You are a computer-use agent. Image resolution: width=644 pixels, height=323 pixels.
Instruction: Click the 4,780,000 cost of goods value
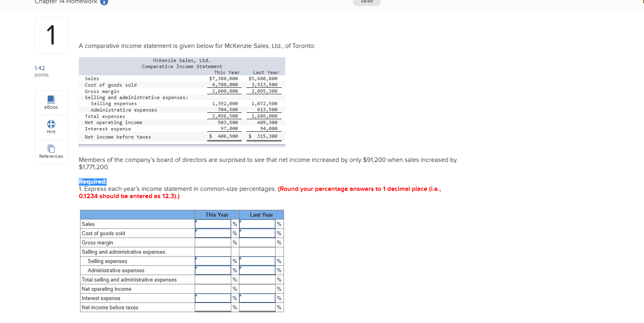(x=225, y=85)
